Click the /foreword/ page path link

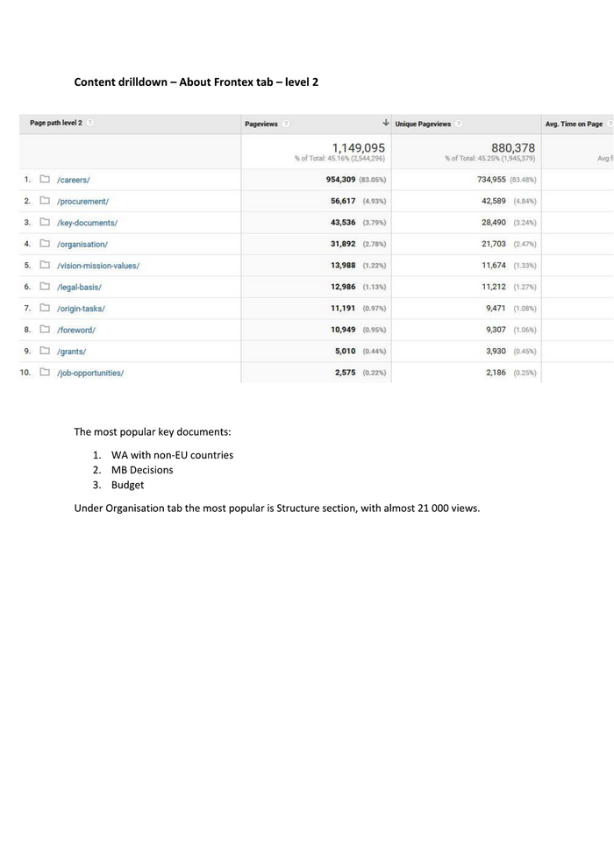75,330
